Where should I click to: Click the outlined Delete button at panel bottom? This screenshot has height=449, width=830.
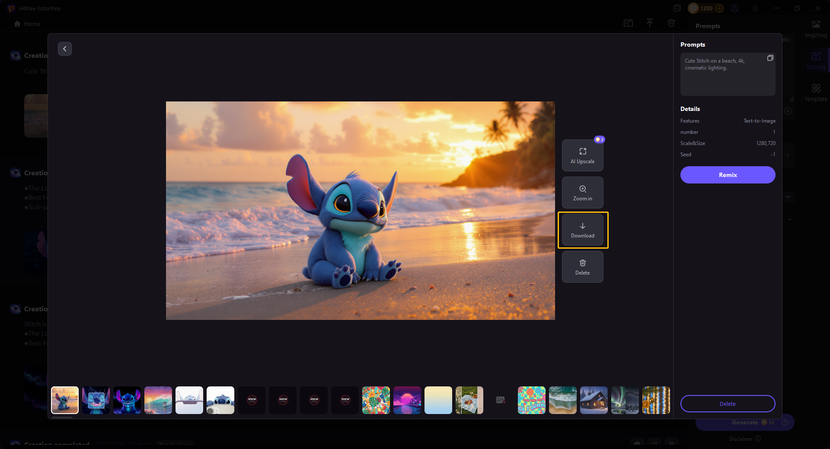[728, 403]
